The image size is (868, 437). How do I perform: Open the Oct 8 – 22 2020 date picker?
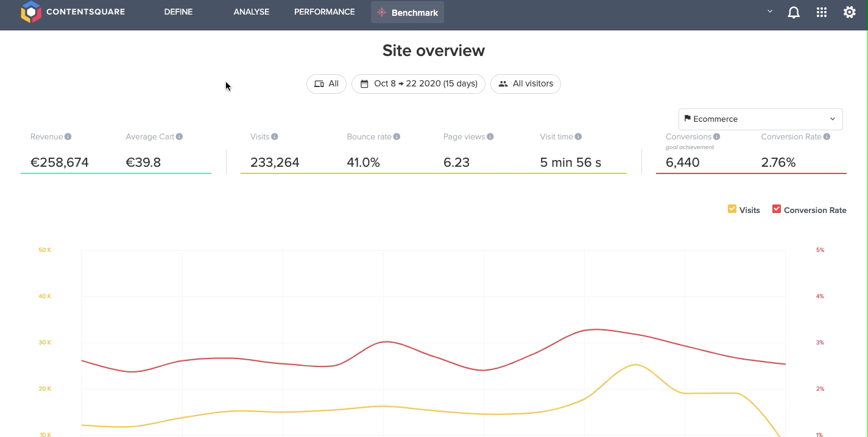tap(418, 84)
